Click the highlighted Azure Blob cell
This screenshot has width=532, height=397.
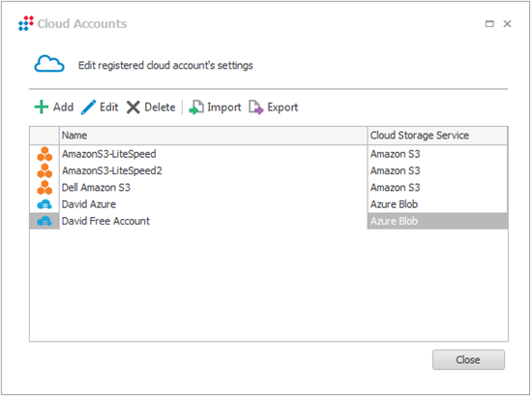[437, 221]
